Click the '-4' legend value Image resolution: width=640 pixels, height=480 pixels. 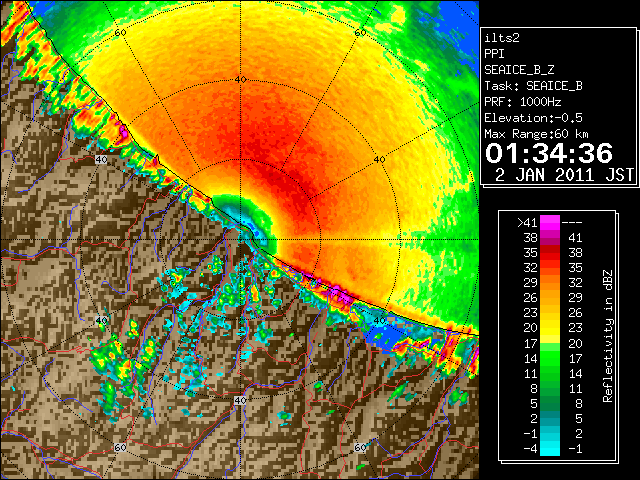(530, 449)
